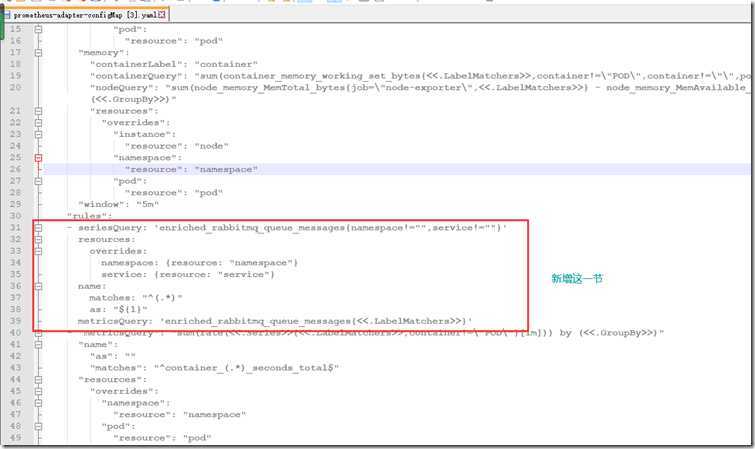This screenshot has height=449, width=755.
Task: Click metricsQuery: 'enriched_rabbitmq_queue_messages line 39
Action: 275,321
